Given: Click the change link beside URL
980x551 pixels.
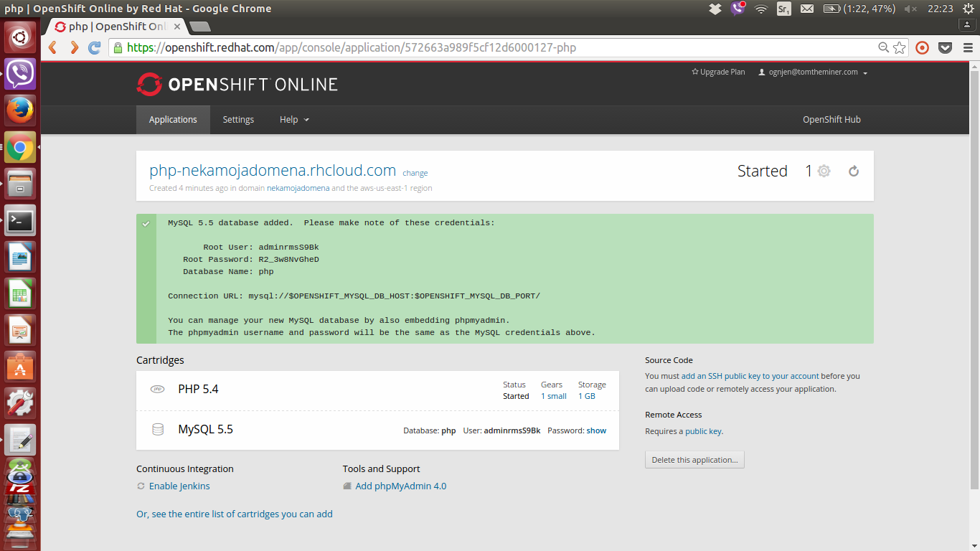Looking at the screenshot, I should (415, 173).
